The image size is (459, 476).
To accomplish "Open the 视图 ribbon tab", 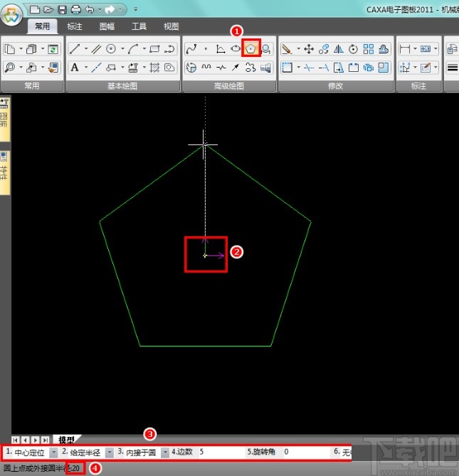I will (x=172, y=26).
